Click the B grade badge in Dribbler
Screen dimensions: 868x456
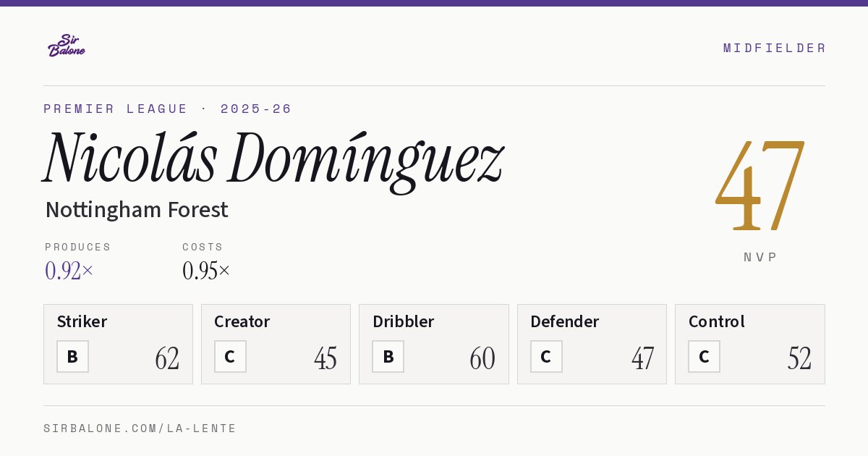pos(388,356)
